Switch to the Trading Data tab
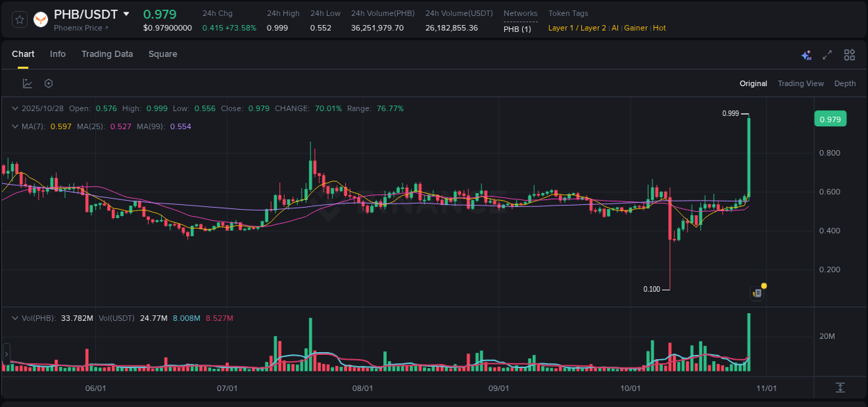 107,53
